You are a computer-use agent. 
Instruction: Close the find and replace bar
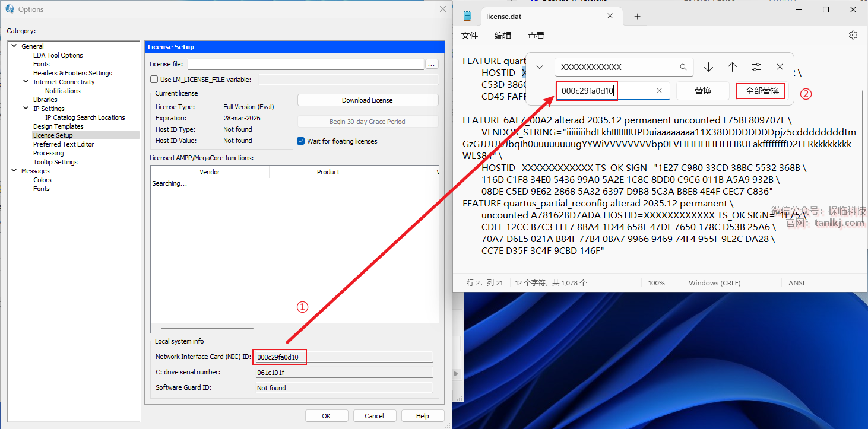click(x=780, y=67)
